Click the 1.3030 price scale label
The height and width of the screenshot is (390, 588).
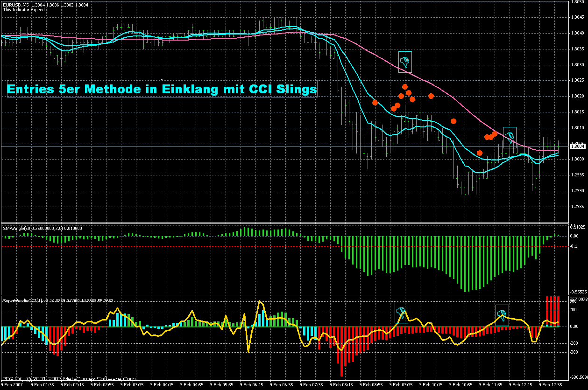[577, 65]
